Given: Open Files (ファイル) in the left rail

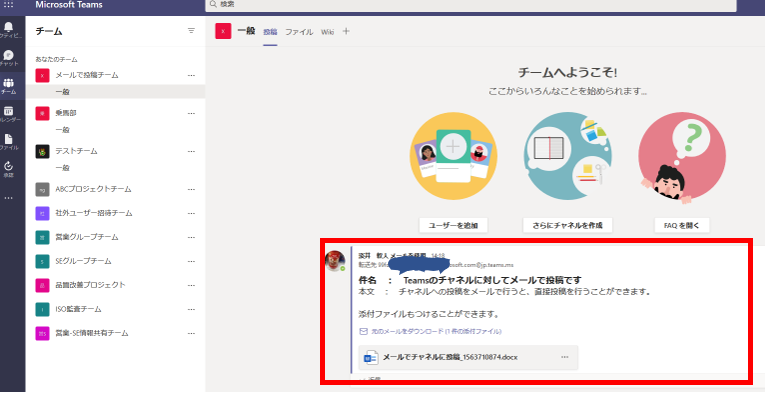Looking at the screenshot, I should tap(9, 142).
